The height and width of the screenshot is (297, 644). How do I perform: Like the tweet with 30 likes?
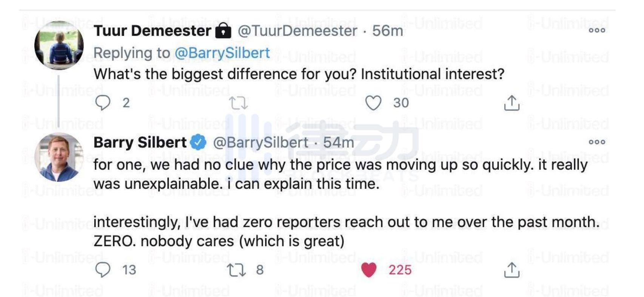(x=373, y=103)
